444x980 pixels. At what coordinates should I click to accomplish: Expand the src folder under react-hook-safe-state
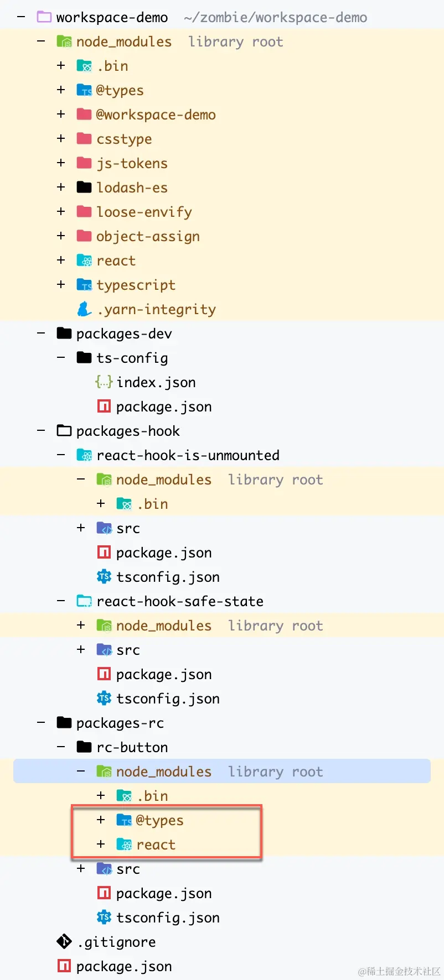pyautogui.click(x=81, y=649)
